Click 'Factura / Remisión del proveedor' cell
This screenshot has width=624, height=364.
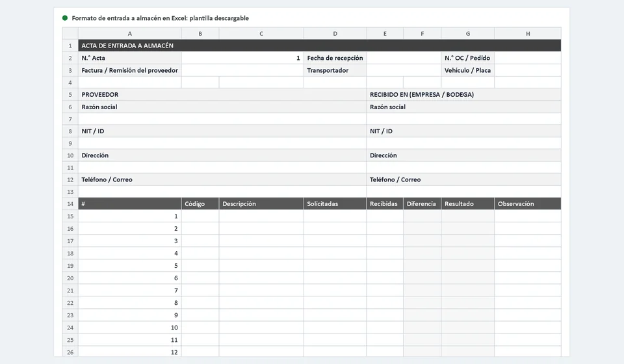coord(130,70)
